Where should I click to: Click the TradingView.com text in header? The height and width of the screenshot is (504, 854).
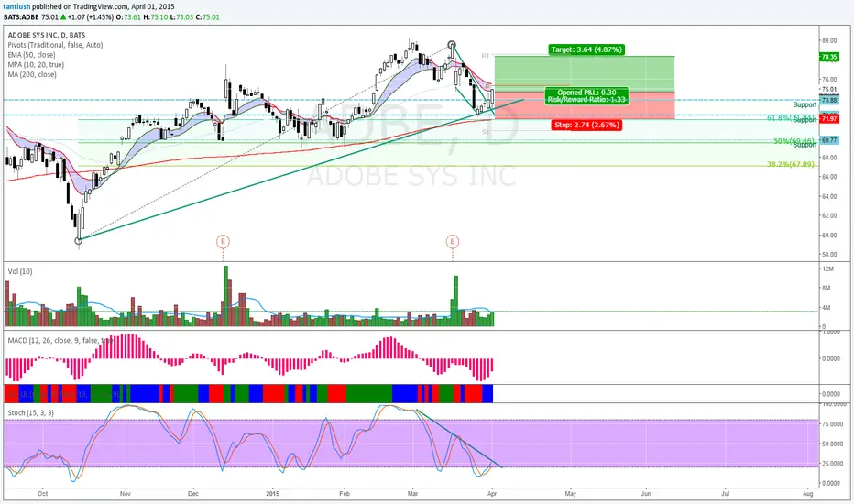coord(102,7)
